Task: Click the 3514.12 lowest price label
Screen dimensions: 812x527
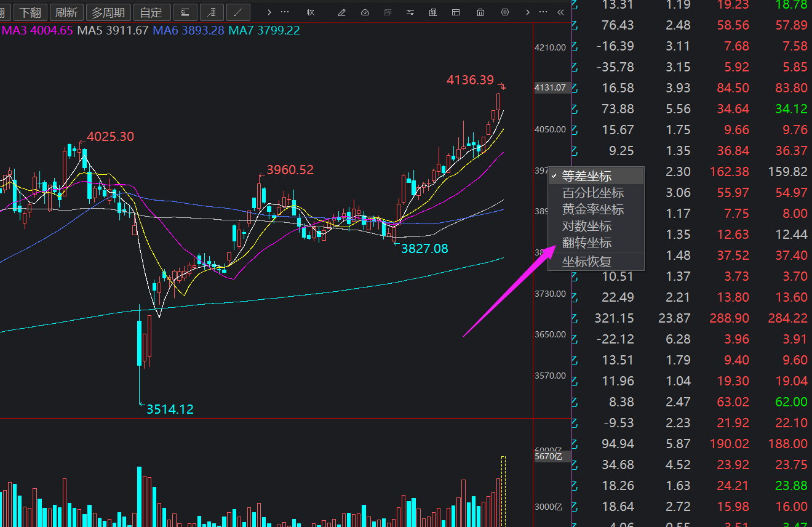Action: (170, 409)
